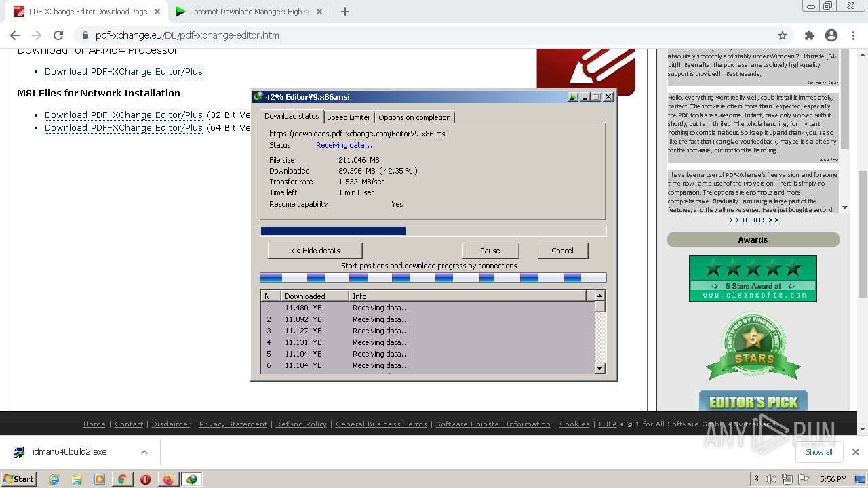Open Privacy Statement footer link
868x488 pixels.
click(x=233, y=424)
